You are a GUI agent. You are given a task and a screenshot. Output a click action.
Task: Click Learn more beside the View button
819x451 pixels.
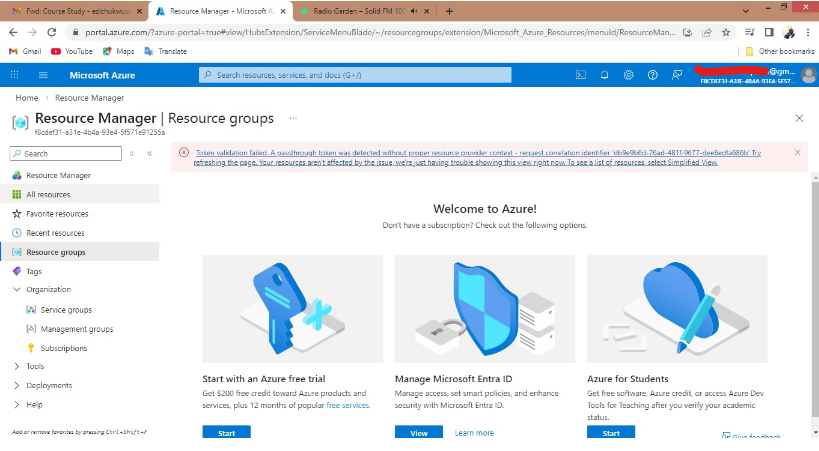tap(474, 433)
